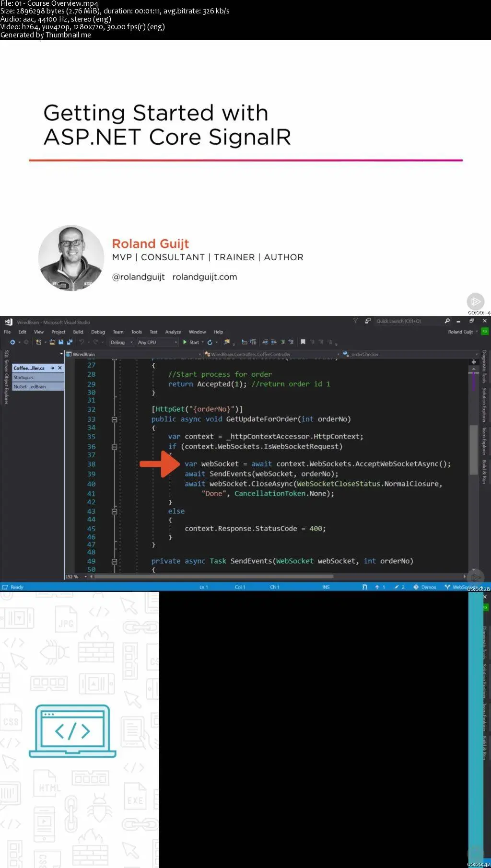Open the Analyze menu
Viewport: 491px width, 868px height.
[x=173, y=332]
